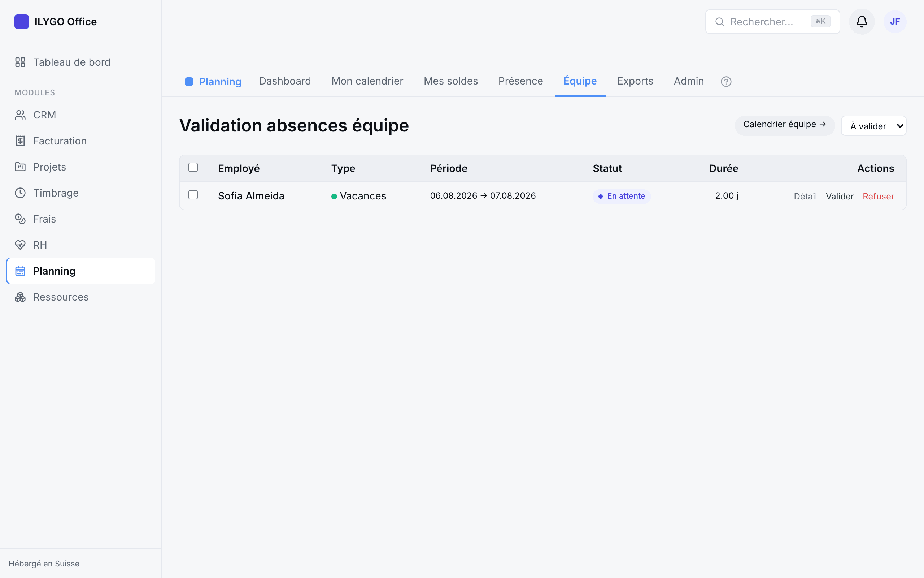
Task: Focus the Rechercher search field
Action: click(772, 22)
